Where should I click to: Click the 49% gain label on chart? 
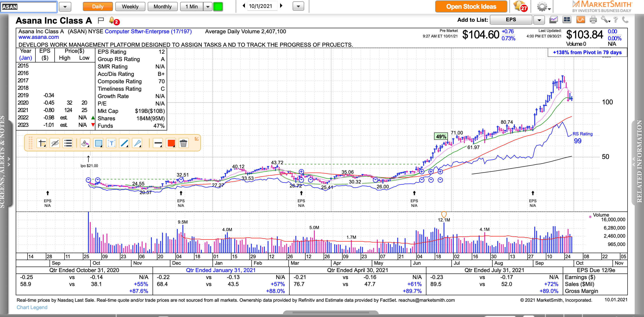441,136
